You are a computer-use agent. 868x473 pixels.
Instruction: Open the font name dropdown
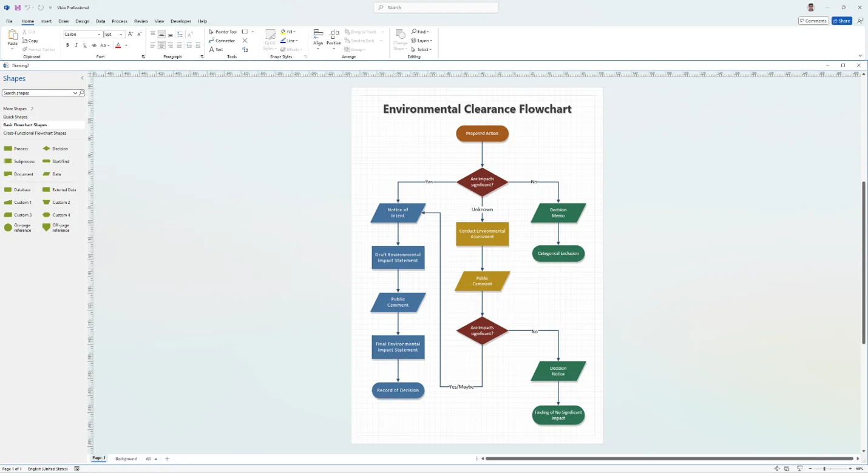pos(99,35)
